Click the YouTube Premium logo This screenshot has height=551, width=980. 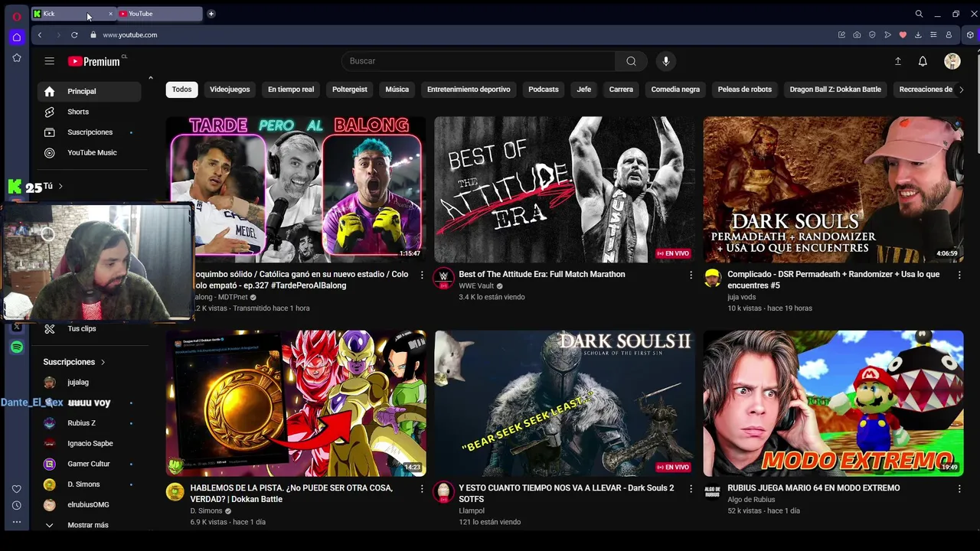tap(94, 61)
